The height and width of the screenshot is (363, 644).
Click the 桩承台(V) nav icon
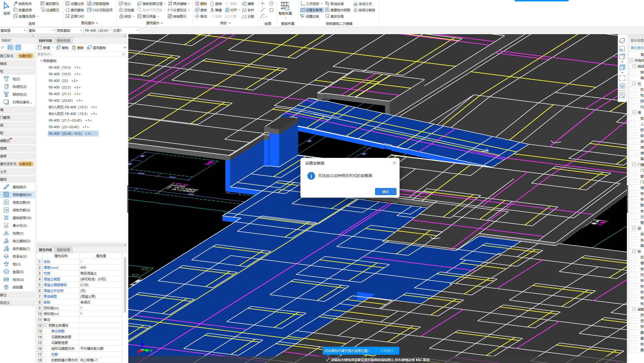tap(6, 256)
